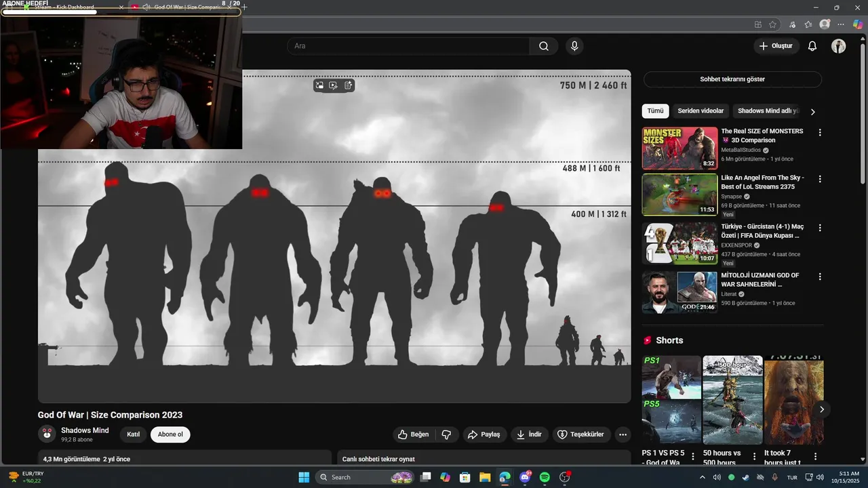Click the taskbar Search box
The width and height of the screenshot is (868, 488).
click(366, 477)
